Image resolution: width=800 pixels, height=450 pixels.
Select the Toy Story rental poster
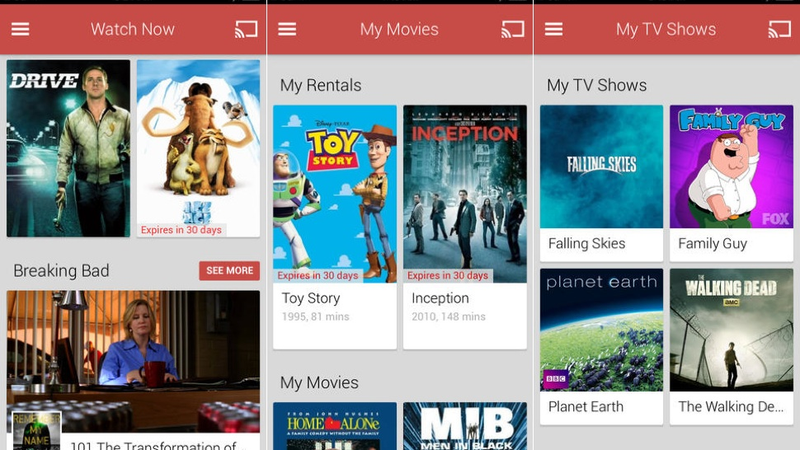click(x=335, y=194)
